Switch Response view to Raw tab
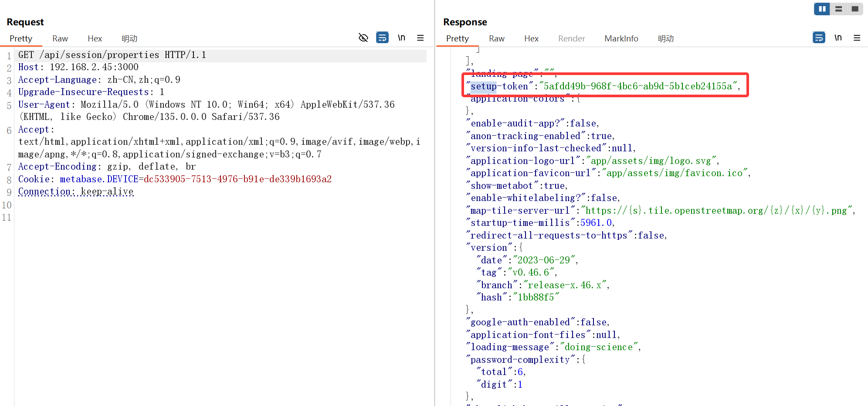The height and width of the screenshot is (406, 868). 496,39
